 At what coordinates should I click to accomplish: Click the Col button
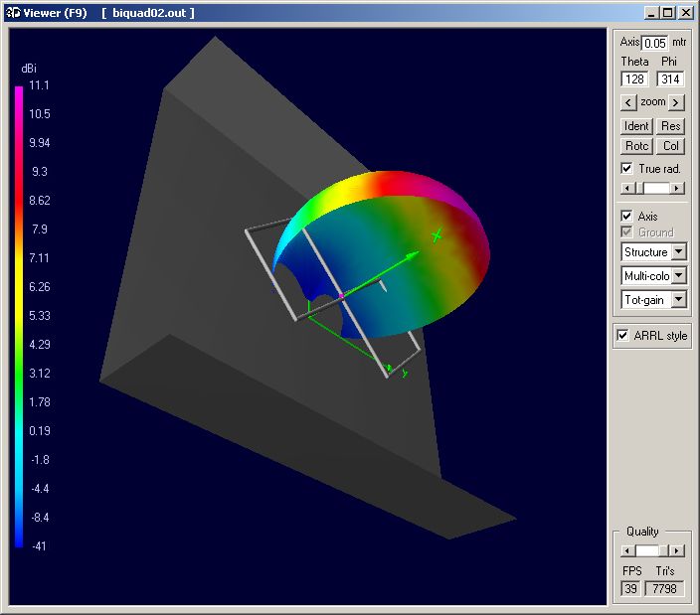click(671, 146)
